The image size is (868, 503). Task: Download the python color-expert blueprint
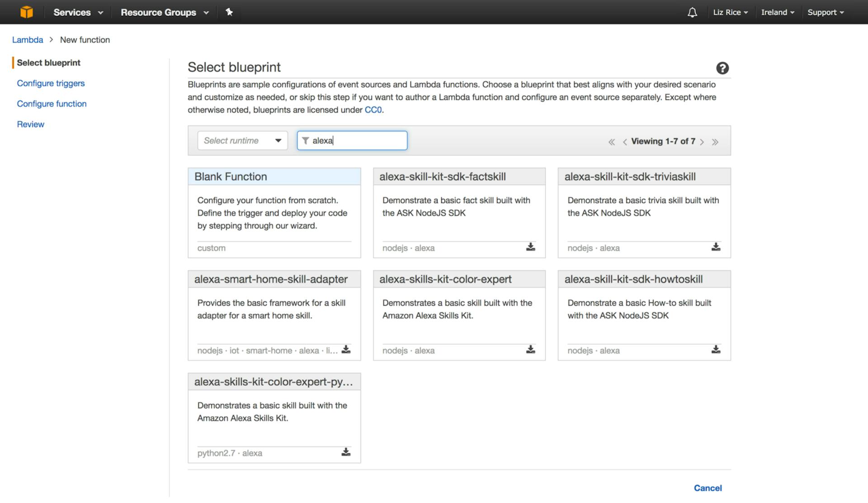coord(346,452)
